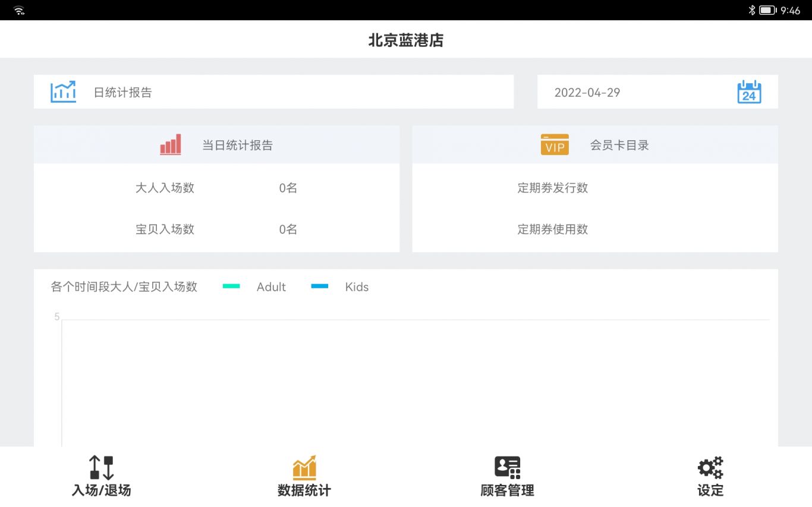812x507 pixels.
Task: Tap the customer management ID card icon
Action: [x=507, y=468]
